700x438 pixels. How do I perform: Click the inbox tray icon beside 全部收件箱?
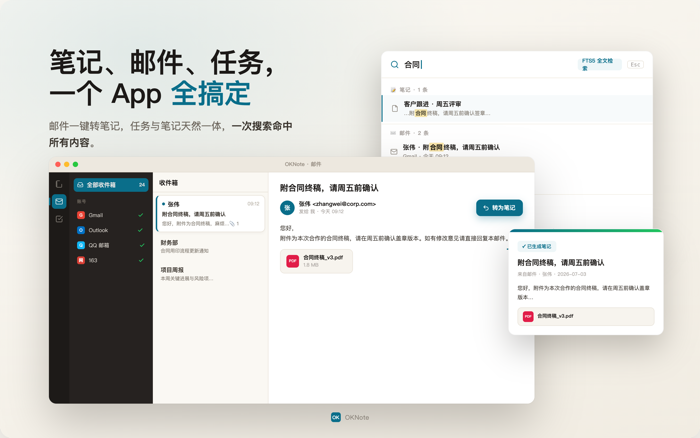80,185
